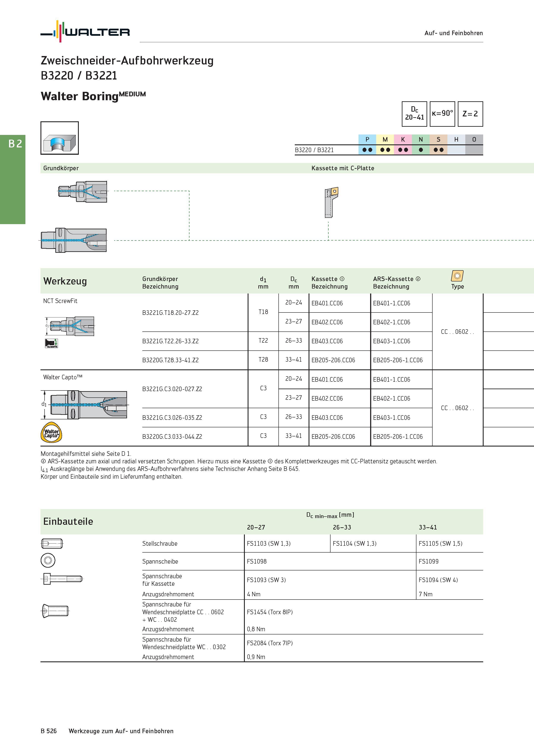Click the text B3221G.T18.20-27.Z2

(x=171, y=313)
